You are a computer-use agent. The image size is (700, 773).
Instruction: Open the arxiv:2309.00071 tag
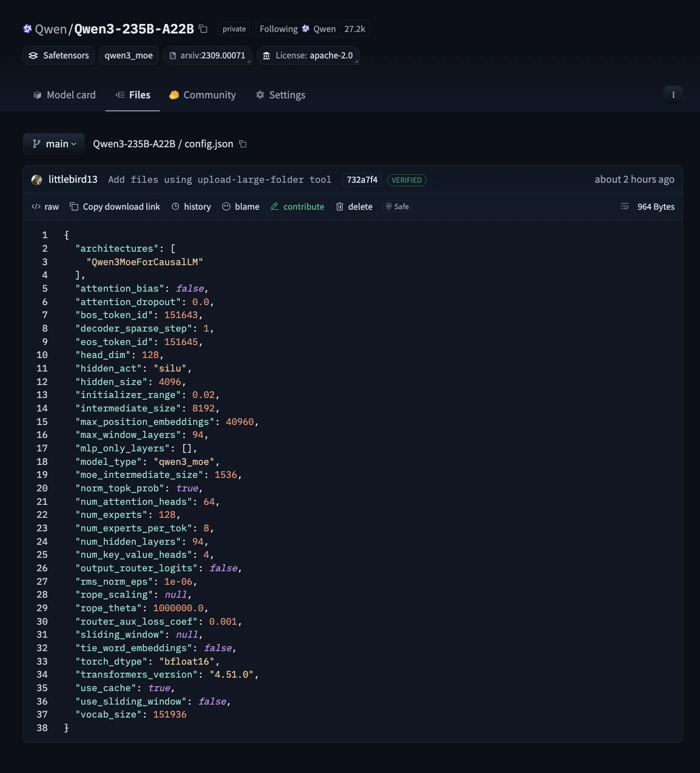pos(208,55)
